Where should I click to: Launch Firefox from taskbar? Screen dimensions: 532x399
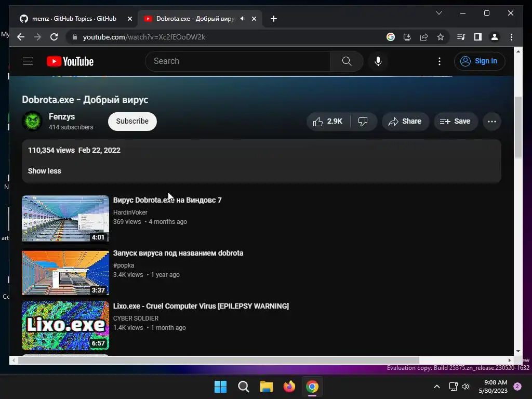289,387
